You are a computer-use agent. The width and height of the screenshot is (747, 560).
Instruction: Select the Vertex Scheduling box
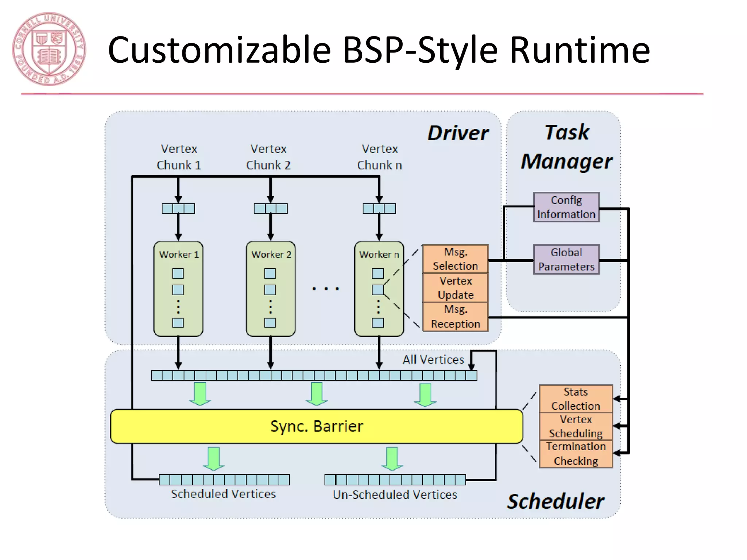(576, 426)
